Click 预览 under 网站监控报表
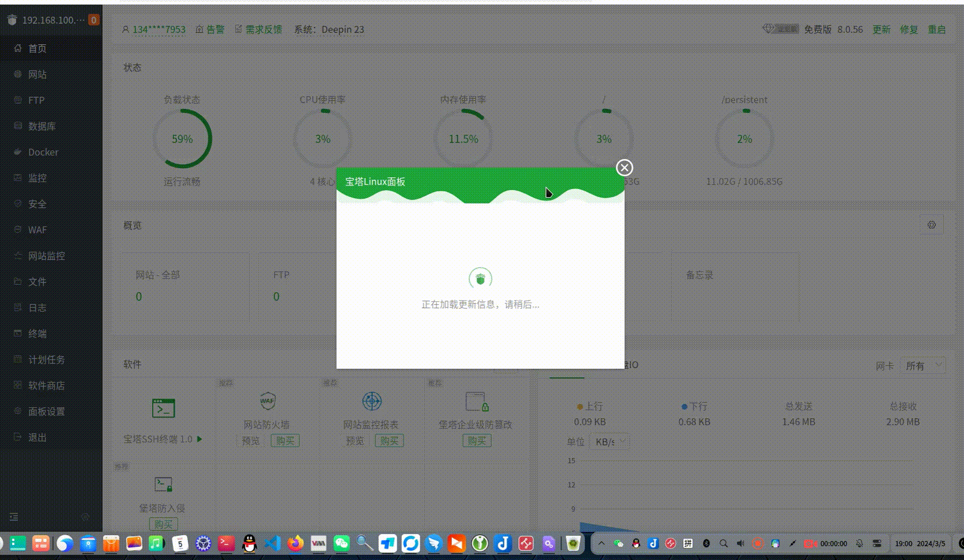The width and height of the screenshot is (964, 560). (x=355, y=441)
